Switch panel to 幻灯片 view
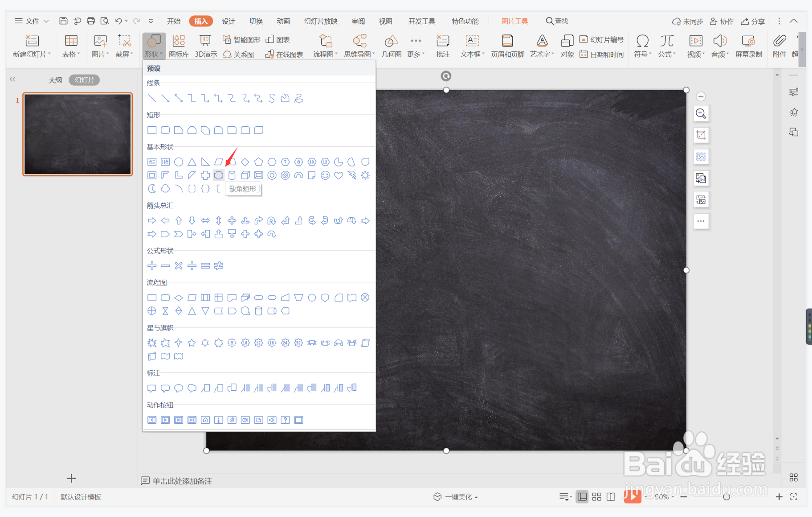 [x=84, y=80]
